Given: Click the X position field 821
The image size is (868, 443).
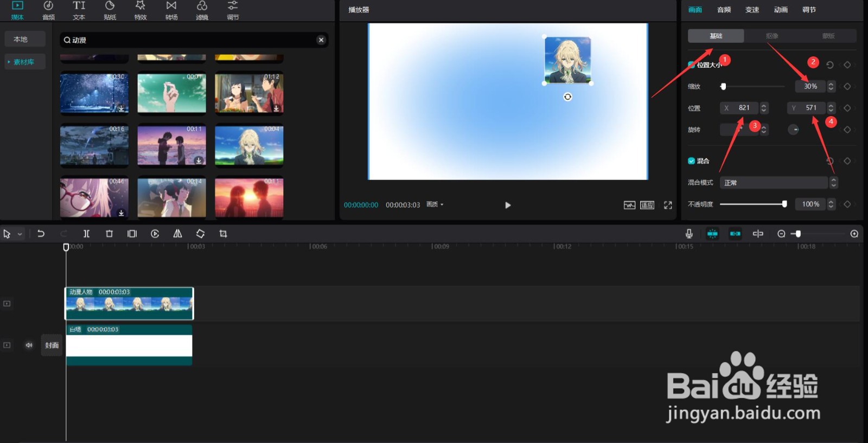Looking at the screenshot, I should pyautogui.click(x=739, y=108).
